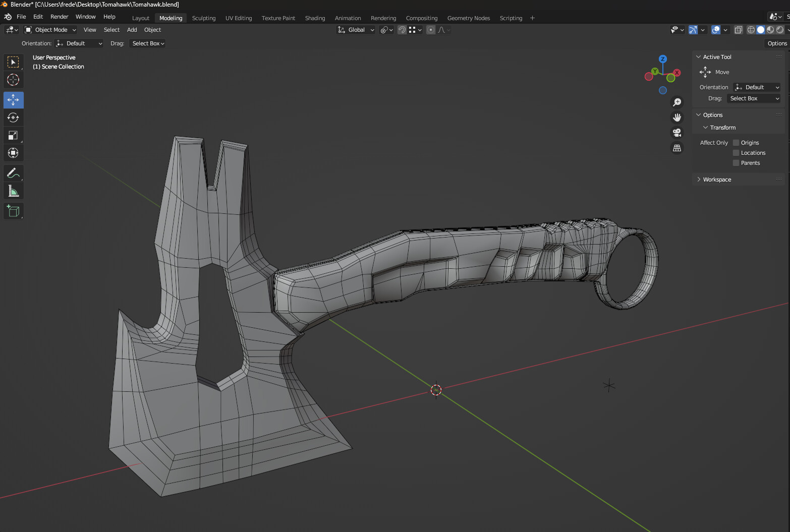Open the Window menu
The width and height of the screenshot is (790, 532).
tap(85, 17)
